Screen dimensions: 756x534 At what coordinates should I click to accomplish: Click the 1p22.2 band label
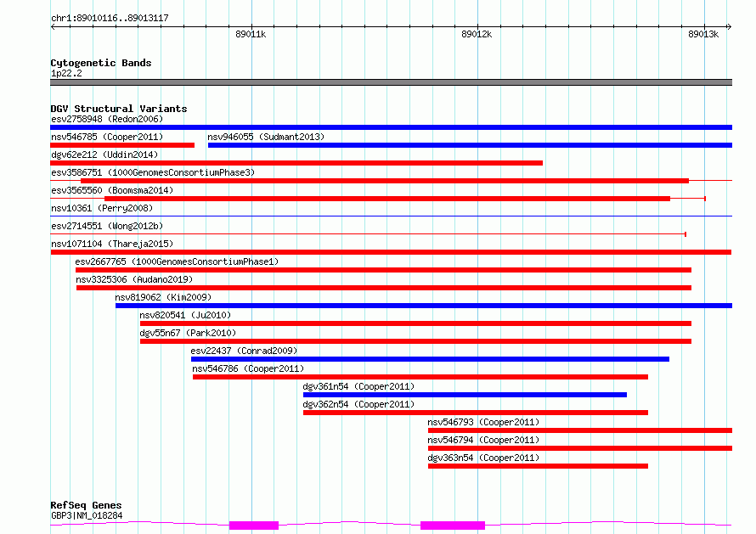coord(66,73)
